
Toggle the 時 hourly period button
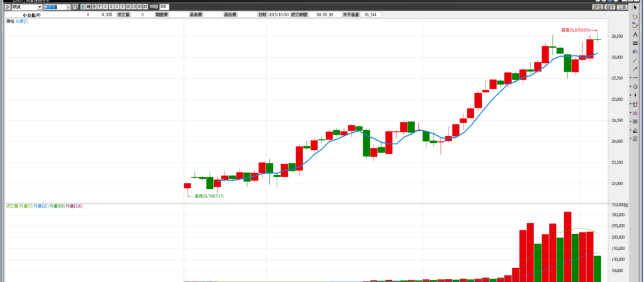tap(88, 7)
